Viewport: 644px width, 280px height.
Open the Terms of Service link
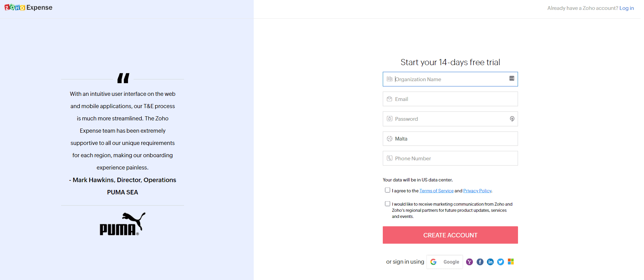[x=436, y=191]
